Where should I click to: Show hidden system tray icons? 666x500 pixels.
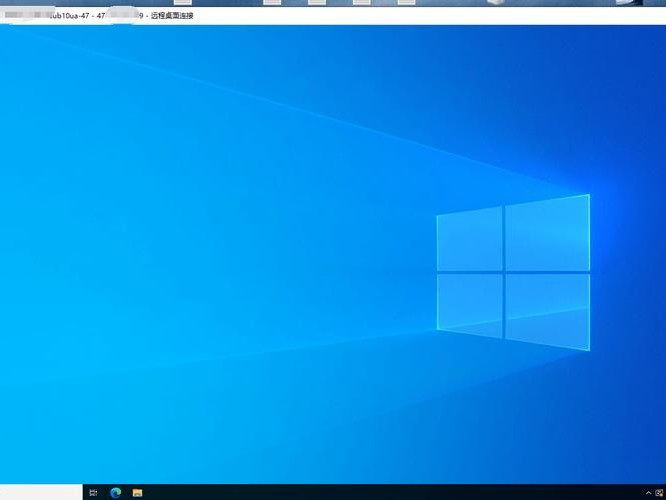[648, 493]
